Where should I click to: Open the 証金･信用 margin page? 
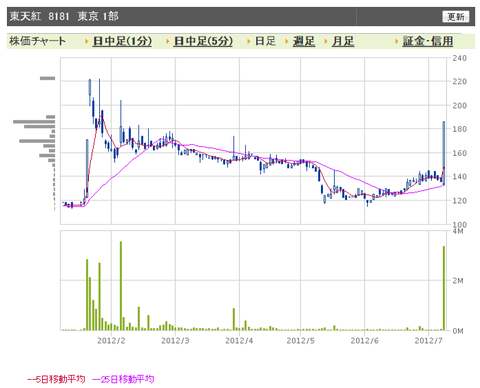point(428,41)
